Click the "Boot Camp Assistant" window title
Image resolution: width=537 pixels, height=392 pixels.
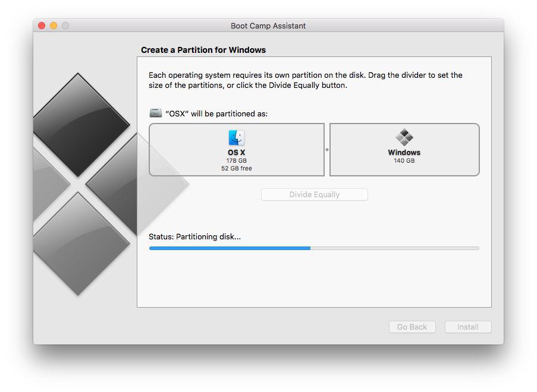coord(268,26)
